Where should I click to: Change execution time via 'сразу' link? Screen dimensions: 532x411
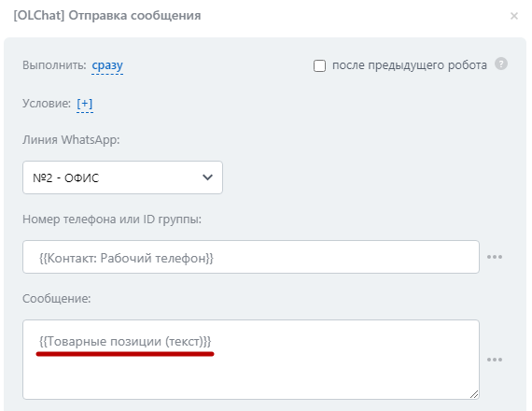(x=107, y=64)
